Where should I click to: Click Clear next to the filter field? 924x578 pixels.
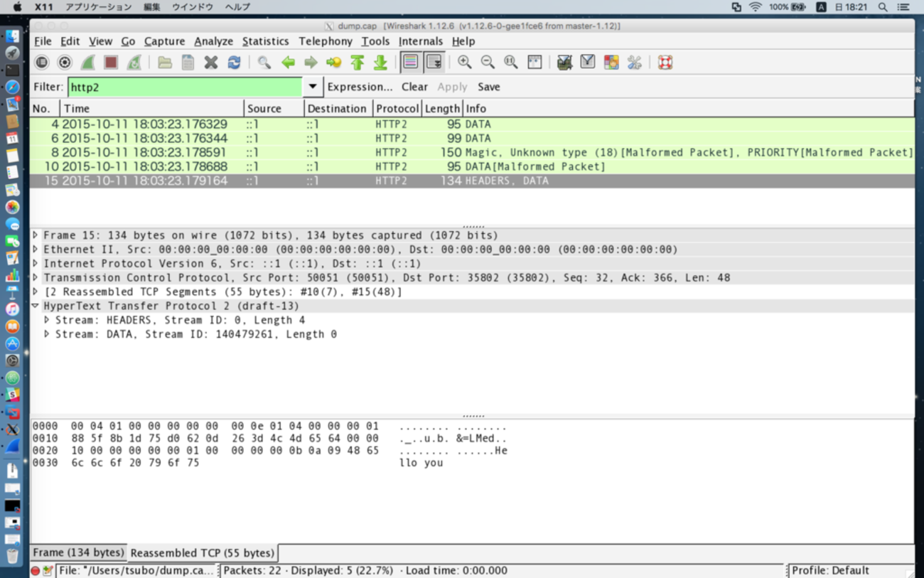(414, 87)
